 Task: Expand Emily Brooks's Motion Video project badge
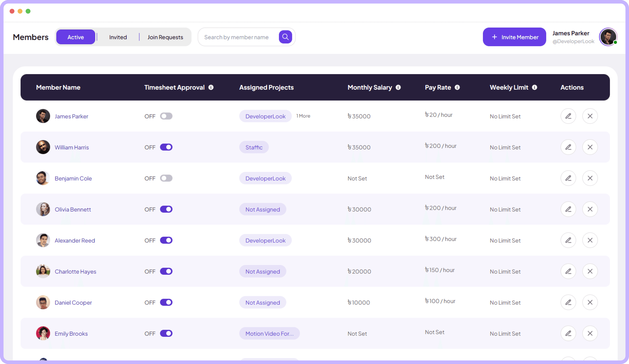point(269,333)
